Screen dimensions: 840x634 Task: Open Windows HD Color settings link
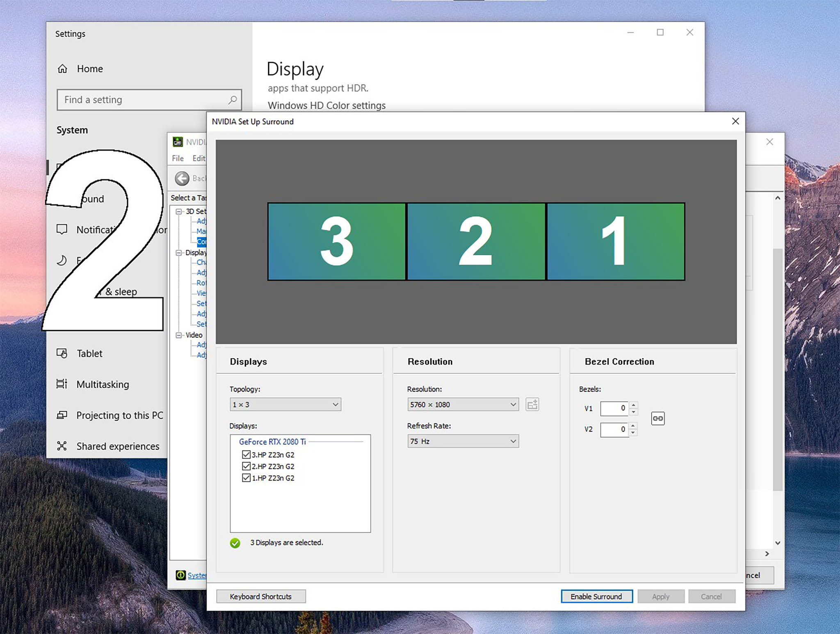coord(326,105)
